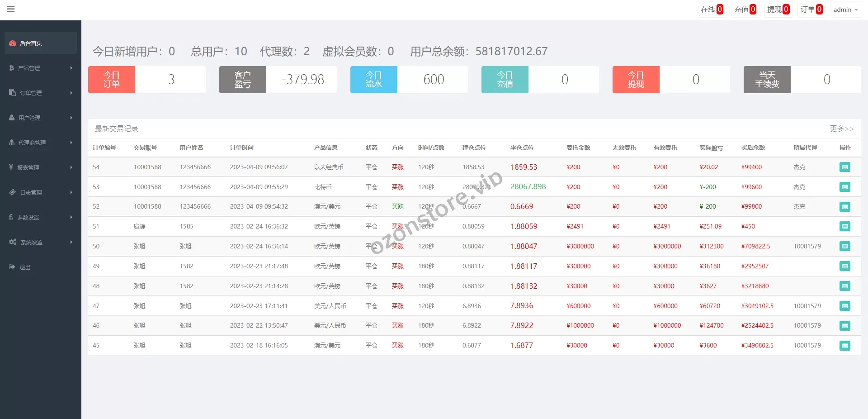View order 45 via its action icon
868x419 pixels.
coord(844,346)
